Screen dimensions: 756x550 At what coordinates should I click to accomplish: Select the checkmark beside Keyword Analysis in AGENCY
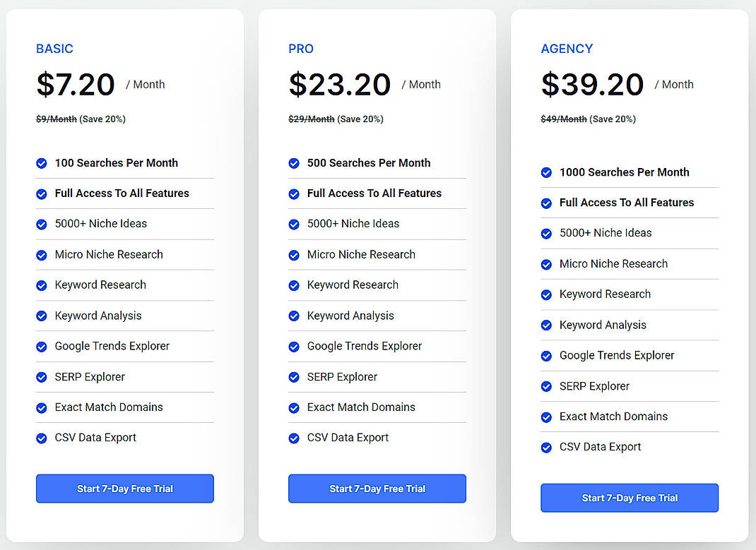[546, 325]
